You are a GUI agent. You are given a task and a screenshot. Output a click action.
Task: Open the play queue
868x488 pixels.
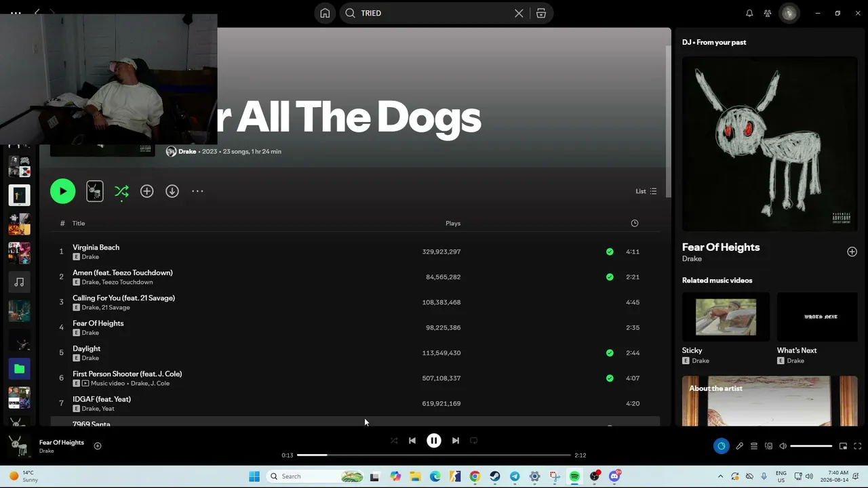pos(753,446)
